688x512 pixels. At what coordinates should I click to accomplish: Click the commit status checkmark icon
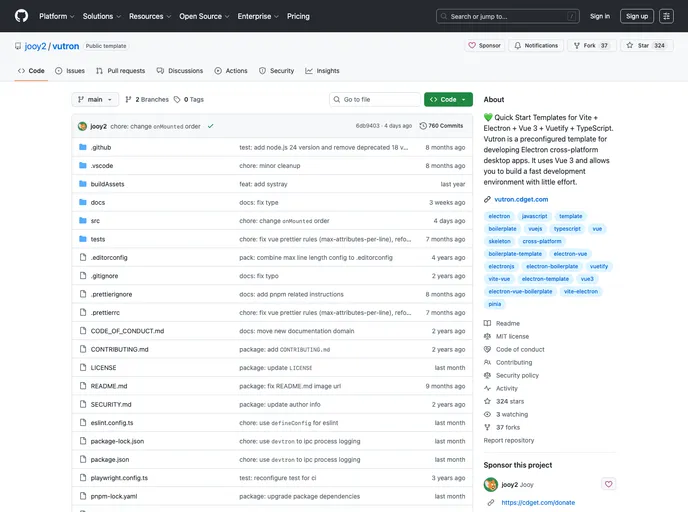point(211,126)
